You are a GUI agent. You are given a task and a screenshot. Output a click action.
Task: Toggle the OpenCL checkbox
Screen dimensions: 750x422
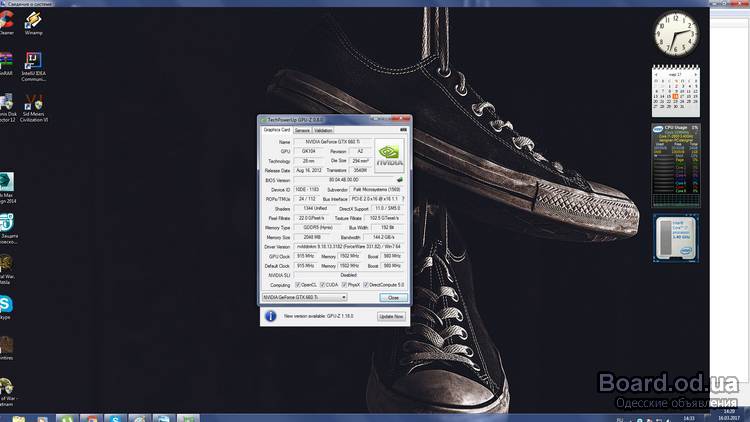pos(298,285)
